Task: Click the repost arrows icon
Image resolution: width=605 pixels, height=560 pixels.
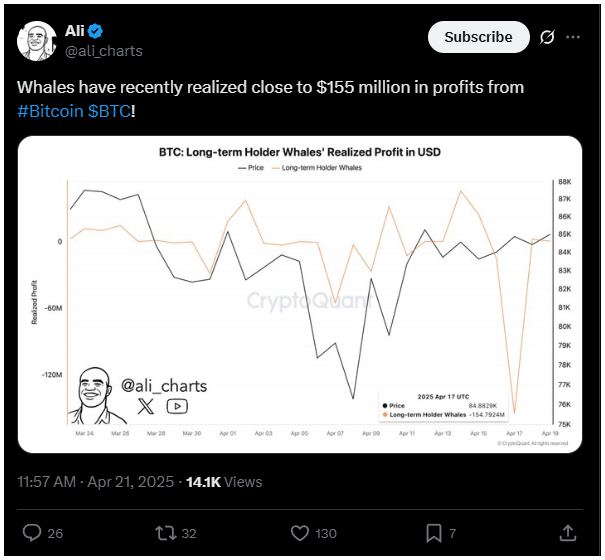Action: click(x=166, y=533)
